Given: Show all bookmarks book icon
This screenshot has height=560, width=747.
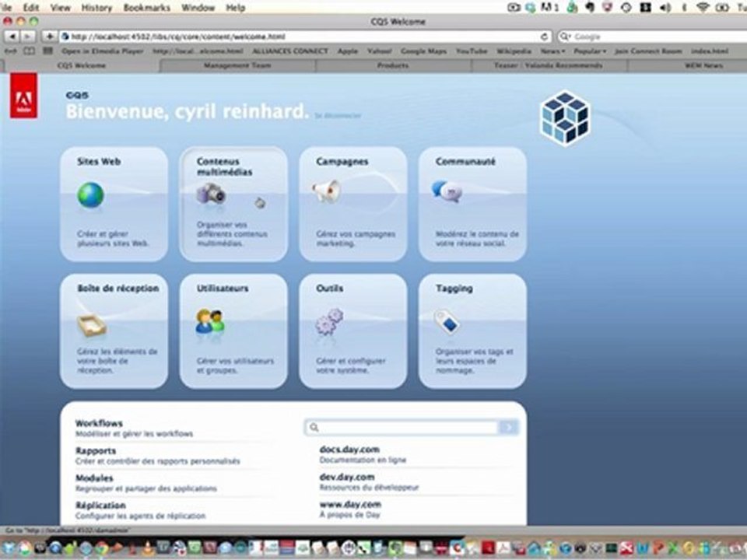Looking at the screenshot, I should 29,51.
